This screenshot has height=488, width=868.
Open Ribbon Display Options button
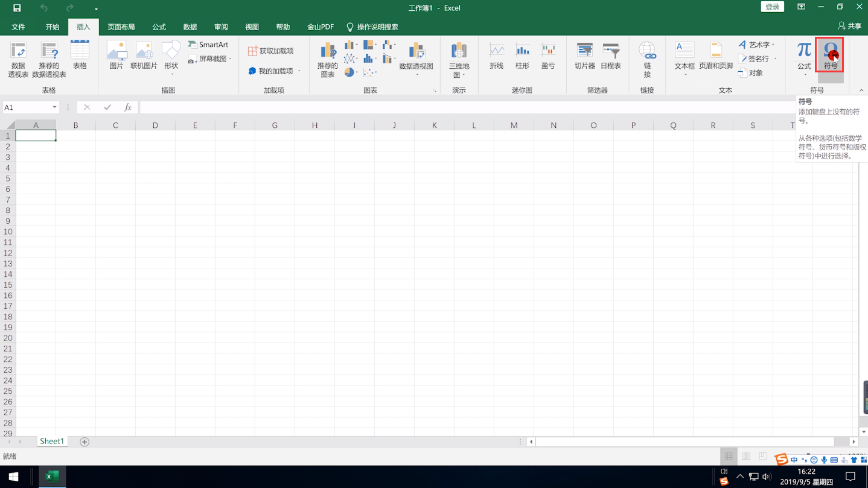tap(801, 7)
